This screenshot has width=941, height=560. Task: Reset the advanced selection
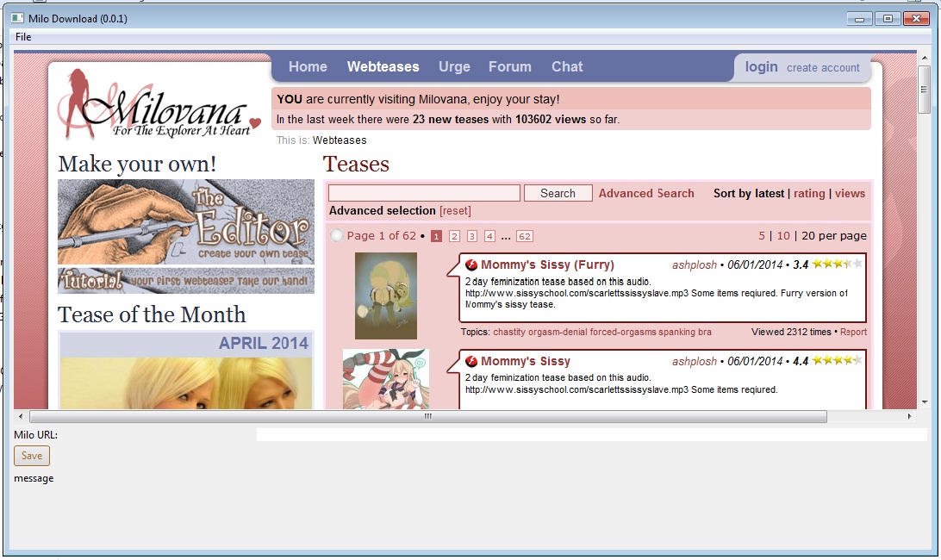(455, 211)
